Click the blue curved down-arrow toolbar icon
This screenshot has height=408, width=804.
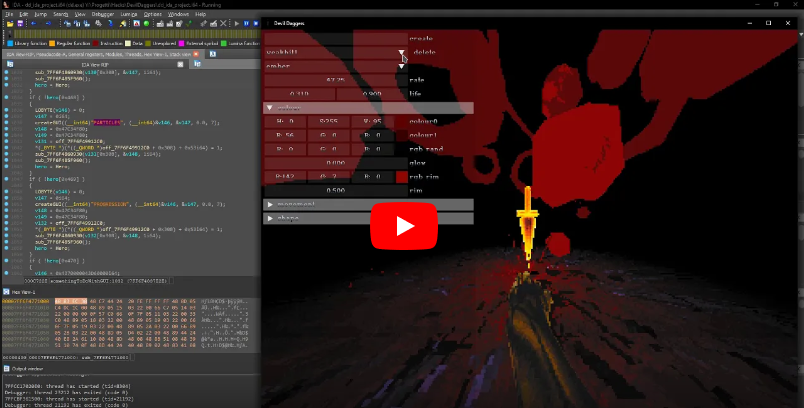(x=110, y=24)
